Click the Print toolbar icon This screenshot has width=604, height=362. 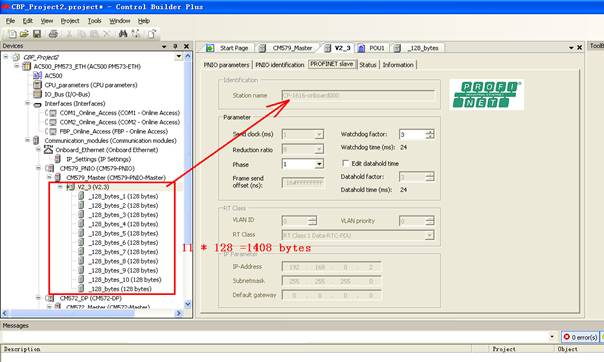click(53, 34)
